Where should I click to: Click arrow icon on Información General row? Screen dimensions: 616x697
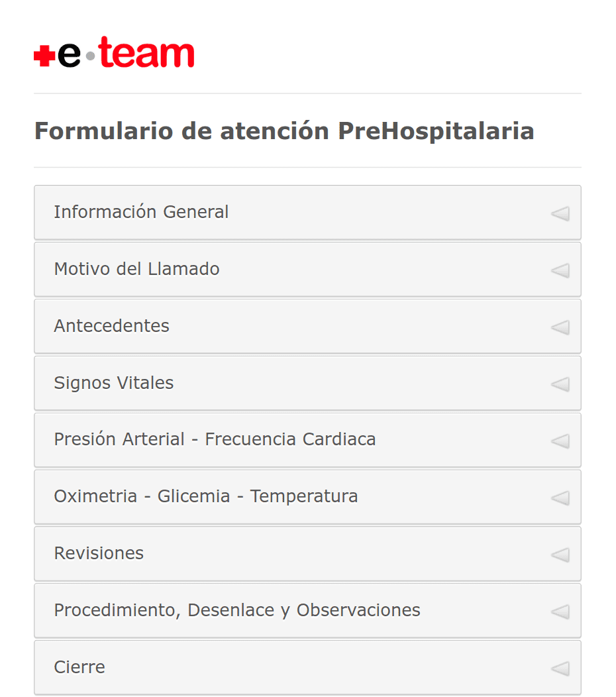pos(560,213)
